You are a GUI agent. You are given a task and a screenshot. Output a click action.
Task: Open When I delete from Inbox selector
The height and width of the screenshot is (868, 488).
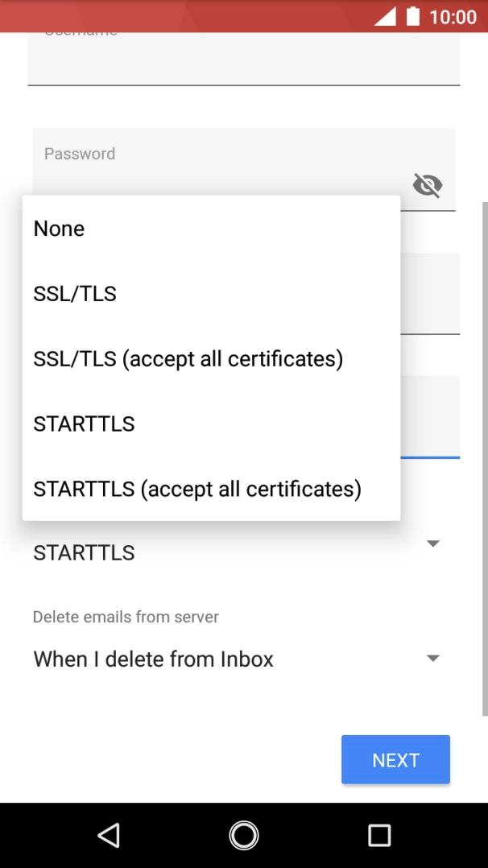pos(154,659)
